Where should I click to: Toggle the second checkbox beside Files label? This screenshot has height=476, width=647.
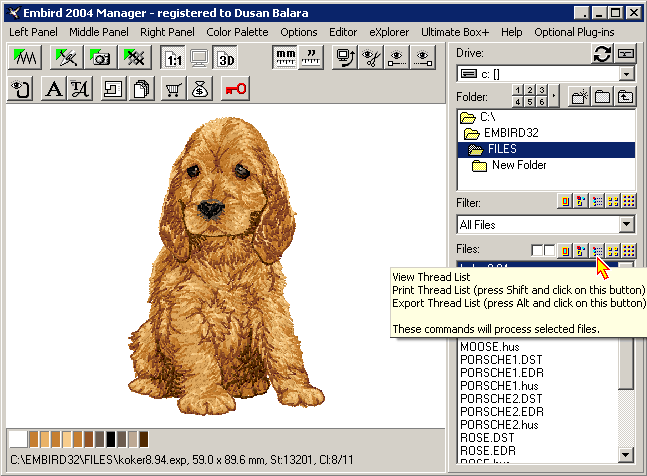pos(549,250)
